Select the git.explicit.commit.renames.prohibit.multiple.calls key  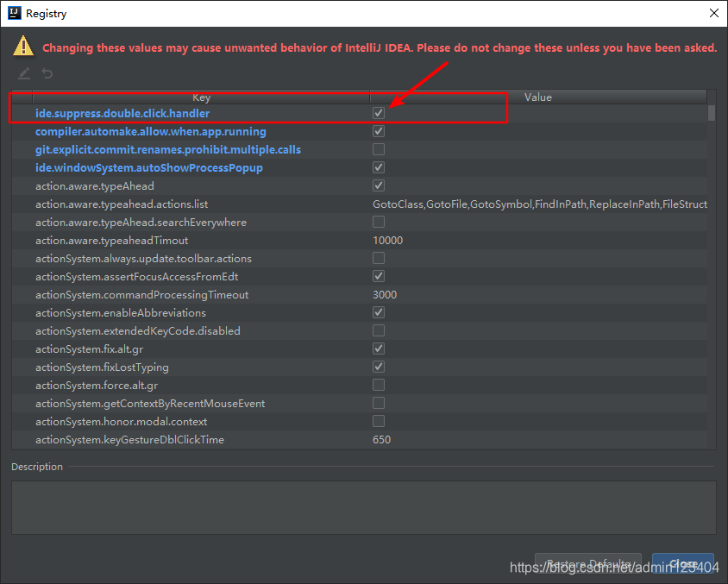point(168,149)
